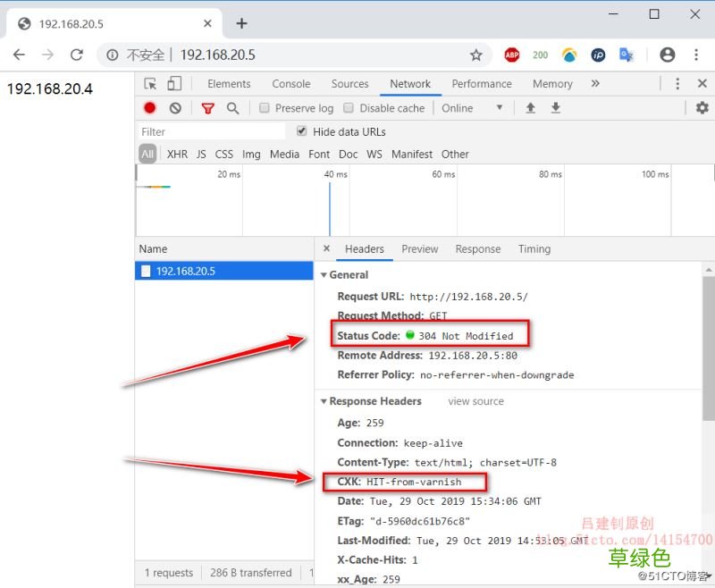Clear the network log
This screenshot has height=588, width=715.
click(x=175, y=108)
